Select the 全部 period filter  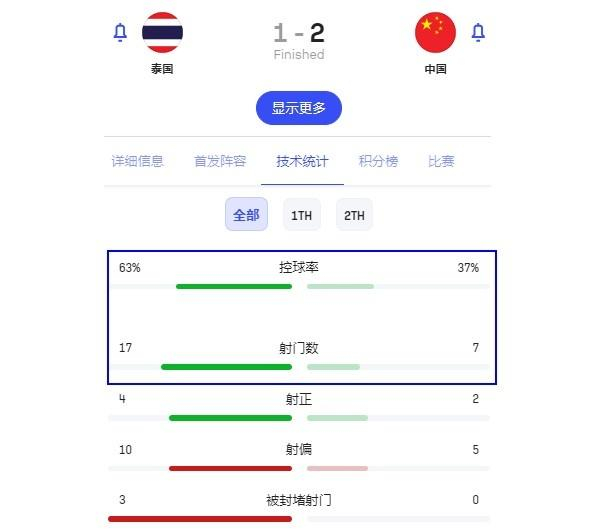click(246, 215)
